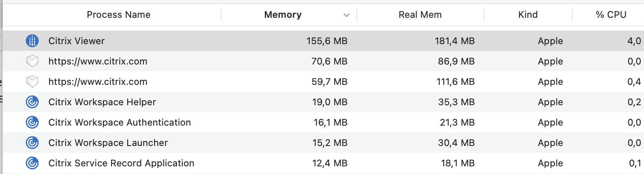The height and width of the screenshot is (174, 644).
Task: Click the shield icon of the 70,6 MB citrix.com process
Action: click(x=32, y=62)
